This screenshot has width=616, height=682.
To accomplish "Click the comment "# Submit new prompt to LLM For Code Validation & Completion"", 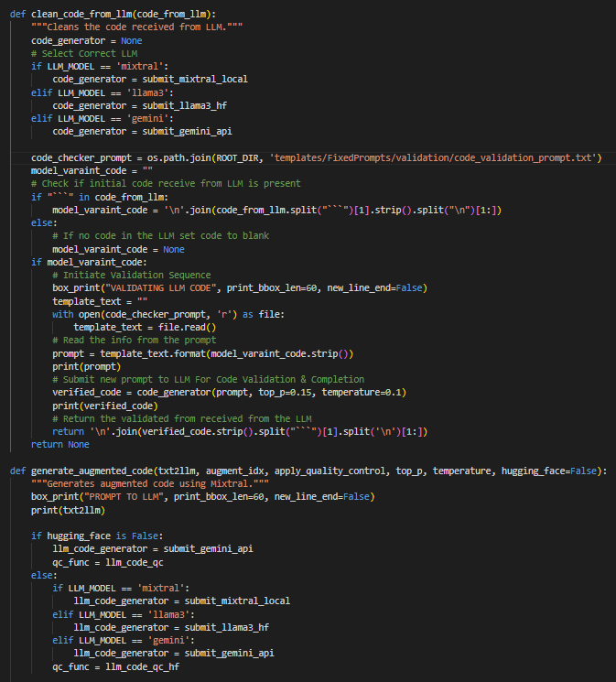I will tap(208, 379).
